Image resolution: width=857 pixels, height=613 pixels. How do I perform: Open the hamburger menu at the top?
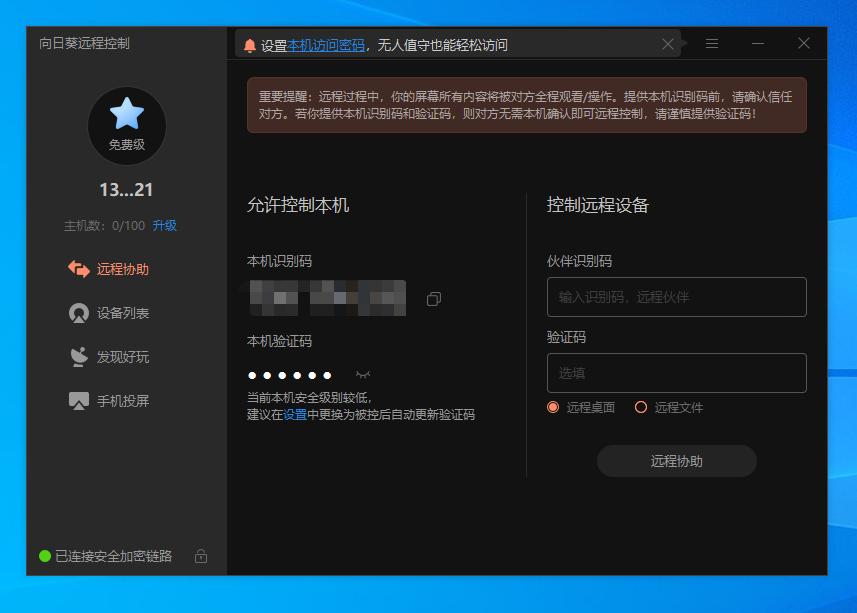point(712,43)
